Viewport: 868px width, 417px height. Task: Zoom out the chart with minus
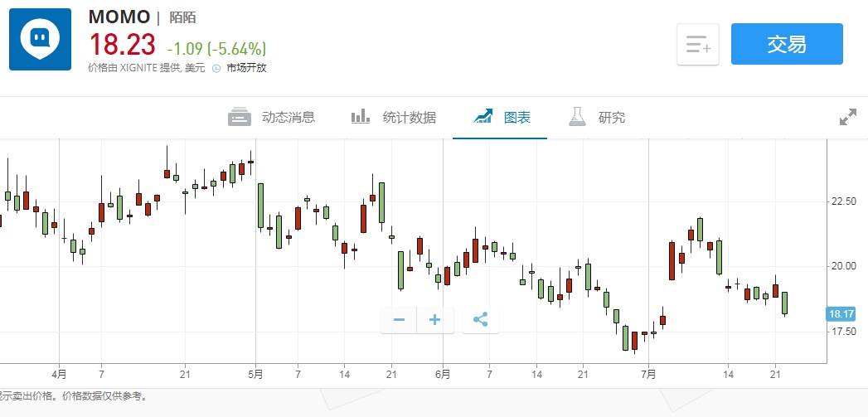399,319
